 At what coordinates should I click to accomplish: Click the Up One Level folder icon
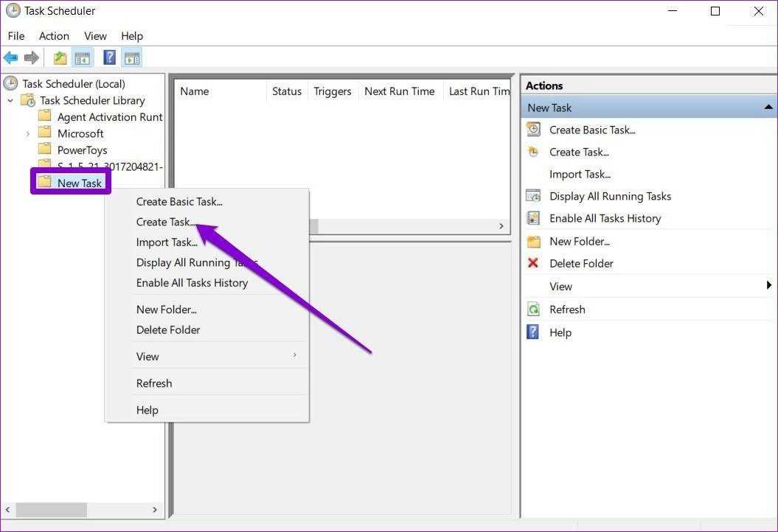pyautogui.click(x=60, y=57)
